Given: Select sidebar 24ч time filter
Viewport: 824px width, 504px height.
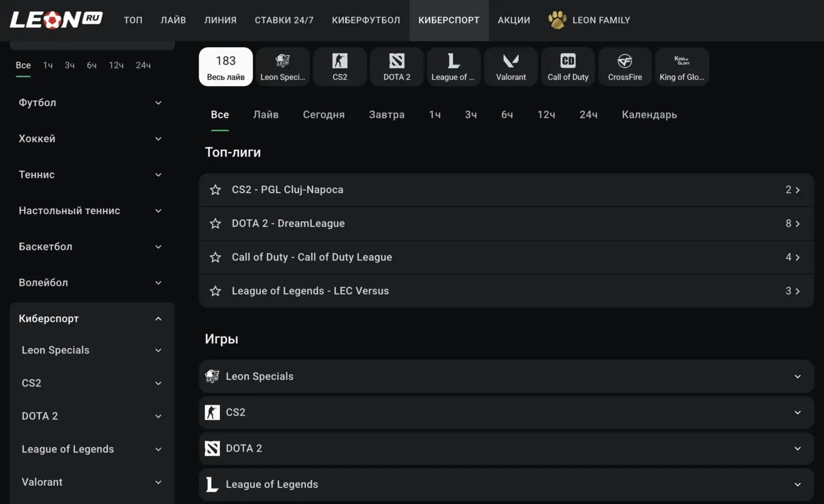Looking at the screenshot, I should point(143,65).
